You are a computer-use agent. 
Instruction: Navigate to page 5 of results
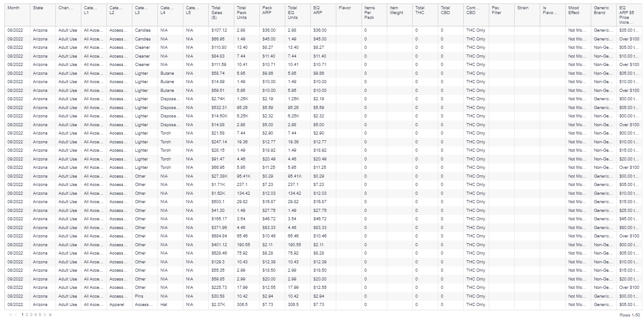click(x=40, y=315)
